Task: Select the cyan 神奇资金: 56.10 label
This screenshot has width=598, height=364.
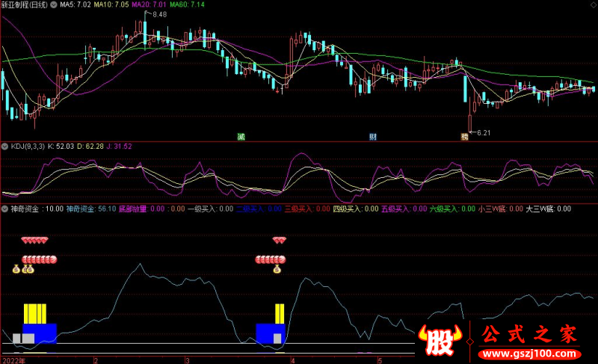Action: (x=91, y=209)
